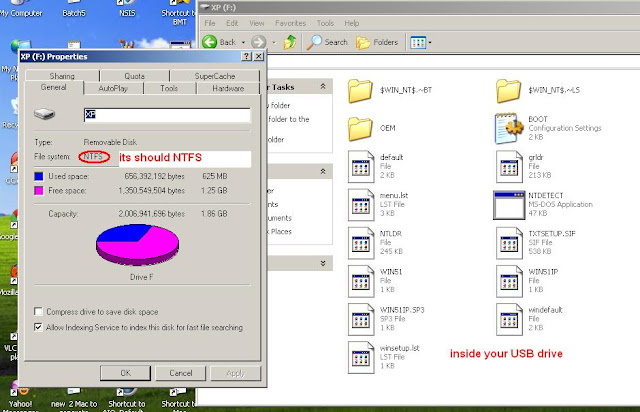Select the BOOT configuration settings file icon
This screenshot has height=412, width=640.
(x=509, y=129)
